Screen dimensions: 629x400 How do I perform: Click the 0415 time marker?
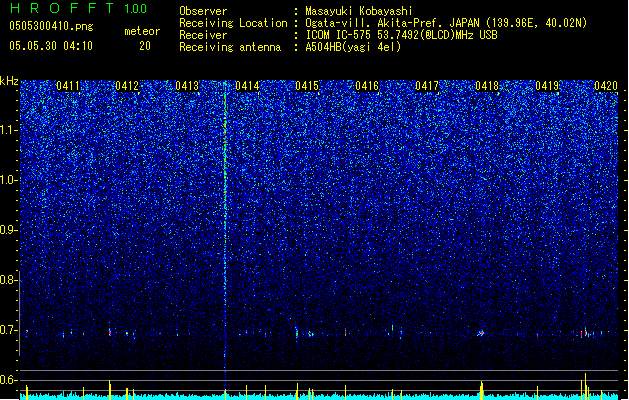pos(307,86)
